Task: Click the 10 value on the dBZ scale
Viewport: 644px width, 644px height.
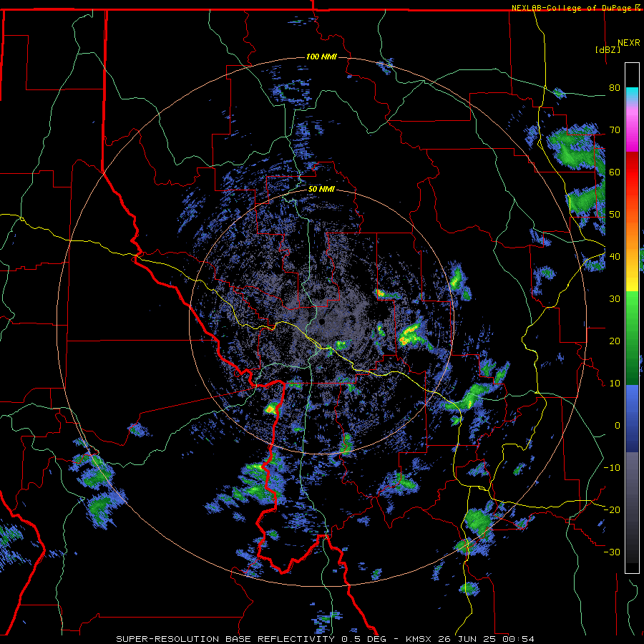Action: (615, 384)
